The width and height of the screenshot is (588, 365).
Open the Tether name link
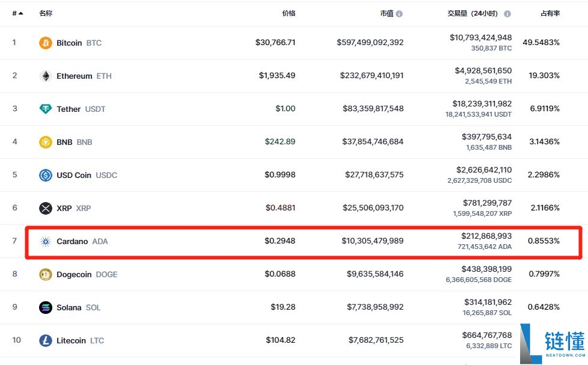(x=69, y=109)
